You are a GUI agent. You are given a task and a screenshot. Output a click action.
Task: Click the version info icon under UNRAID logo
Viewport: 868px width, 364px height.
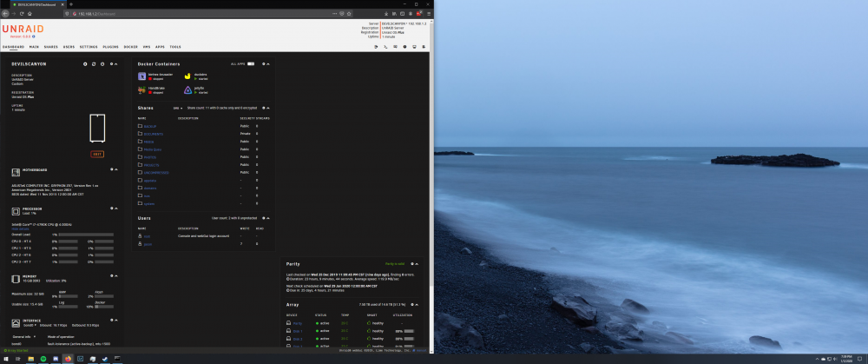click(33, 36)
